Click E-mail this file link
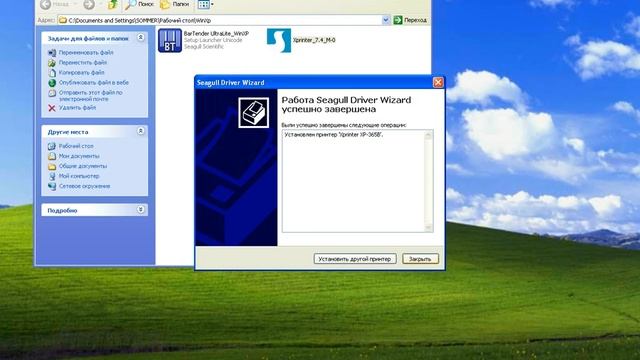This screenshot has height=360, width=640. [x=91, y=96]
